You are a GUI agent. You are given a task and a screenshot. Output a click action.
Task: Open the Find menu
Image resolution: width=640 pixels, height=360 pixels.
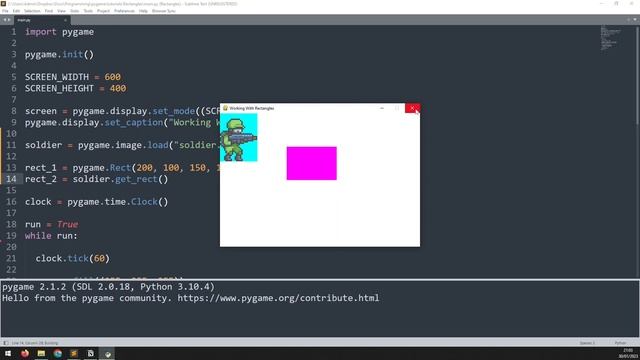tap(49, 11)
